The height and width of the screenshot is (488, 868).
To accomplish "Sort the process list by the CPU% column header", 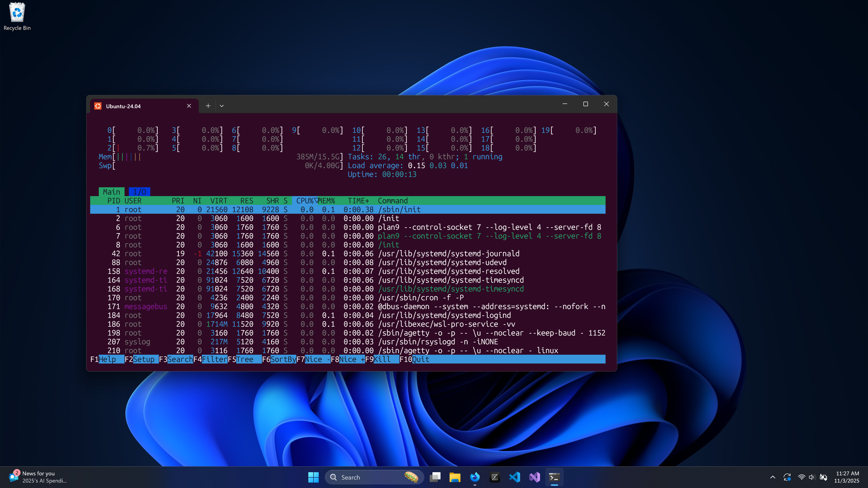I will 305,201.
